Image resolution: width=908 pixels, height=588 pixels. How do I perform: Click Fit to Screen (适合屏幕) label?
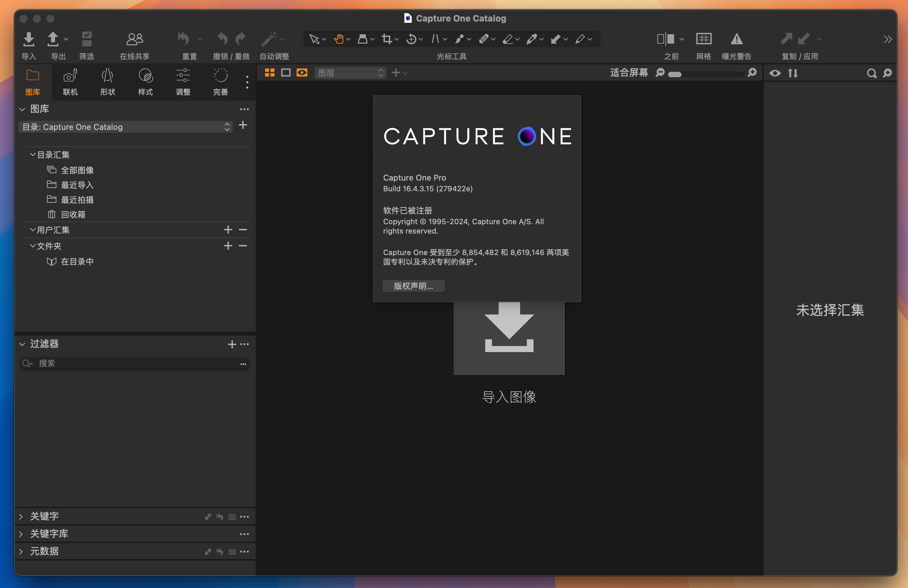629,72
